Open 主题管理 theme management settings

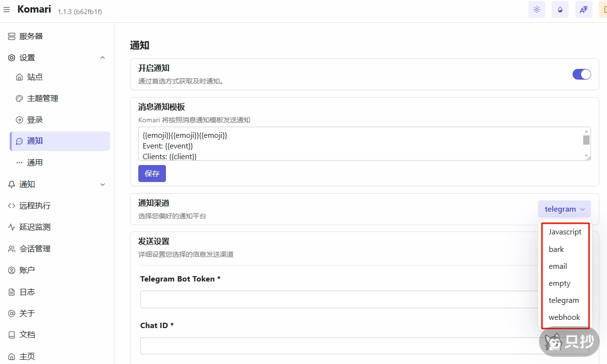click(43, 99)
